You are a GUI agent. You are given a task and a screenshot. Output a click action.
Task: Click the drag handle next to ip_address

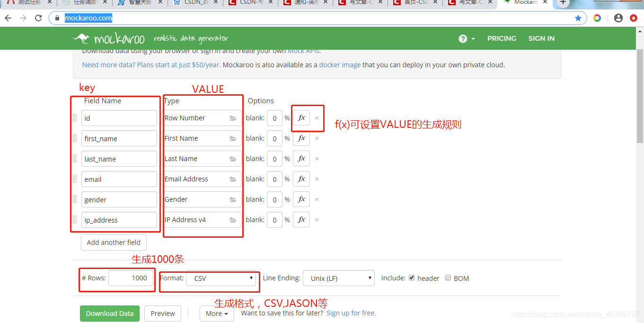click(75, 220)
